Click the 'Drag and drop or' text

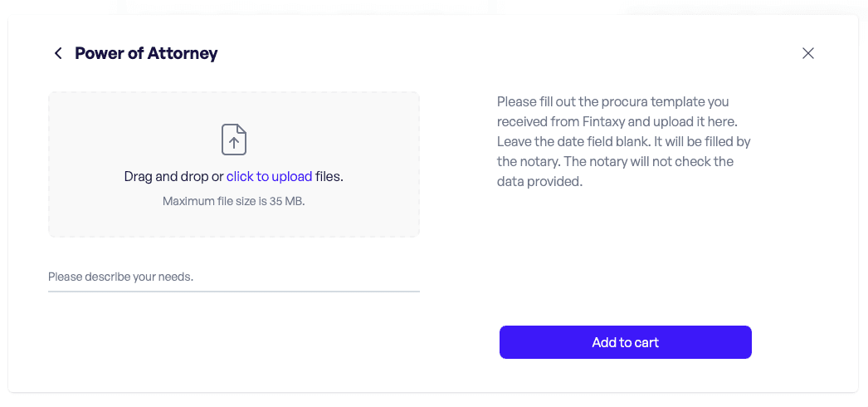[x=173, y=176]
